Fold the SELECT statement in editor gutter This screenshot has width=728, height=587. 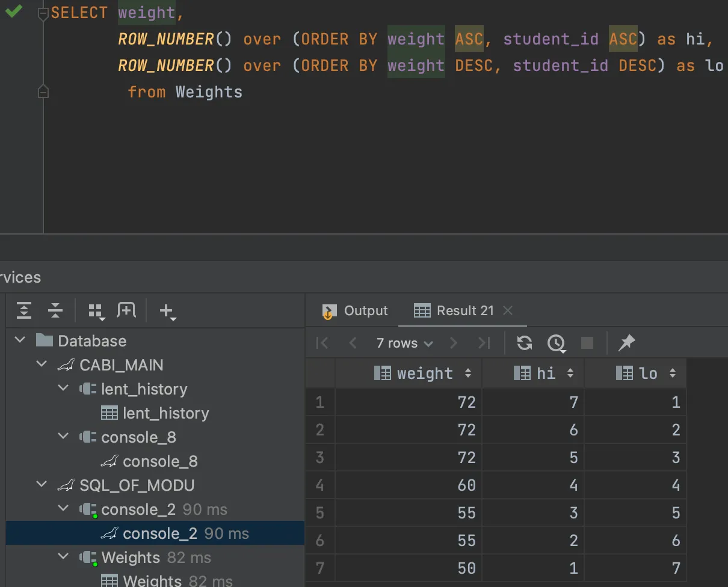coord(43,13)
